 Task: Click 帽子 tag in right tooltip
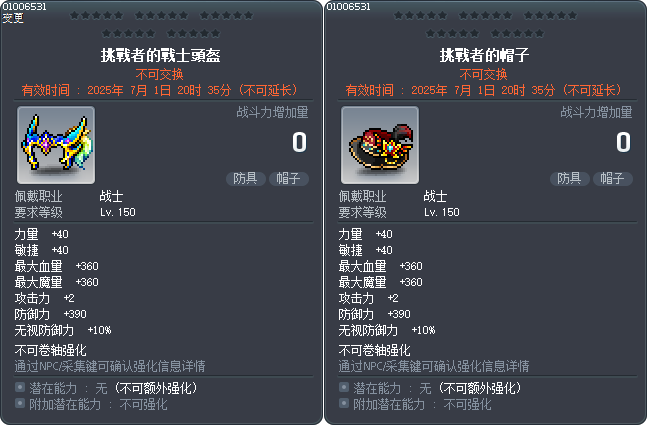click(x=613, y=179)
